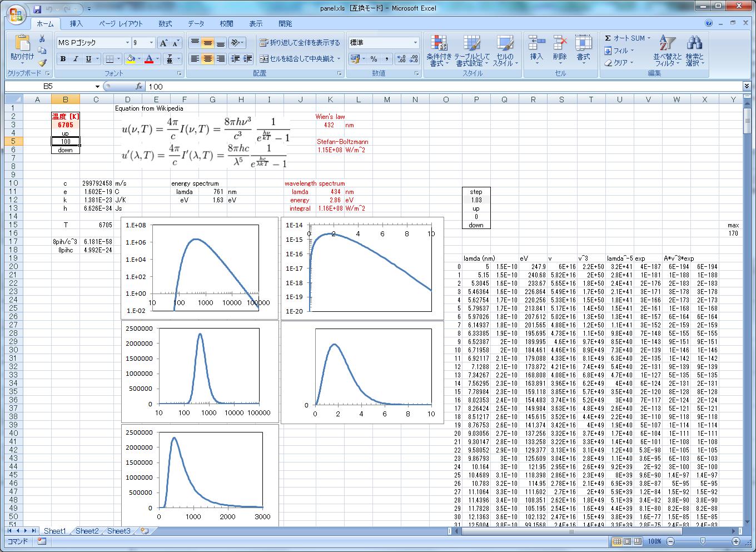Toggle Bold formatting
756x552 pixels.
tap(63, 59)
